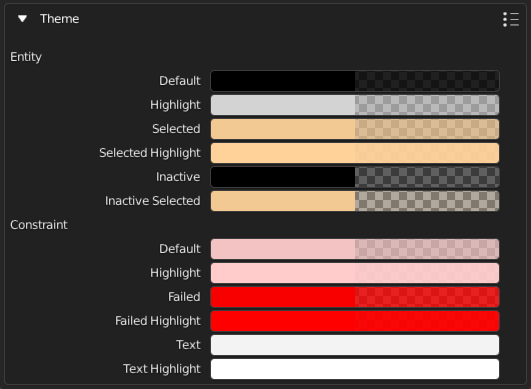The height and width of the screenshot is (389, 531).
Task: Edit the Failed constraint color
Action: 355,297
